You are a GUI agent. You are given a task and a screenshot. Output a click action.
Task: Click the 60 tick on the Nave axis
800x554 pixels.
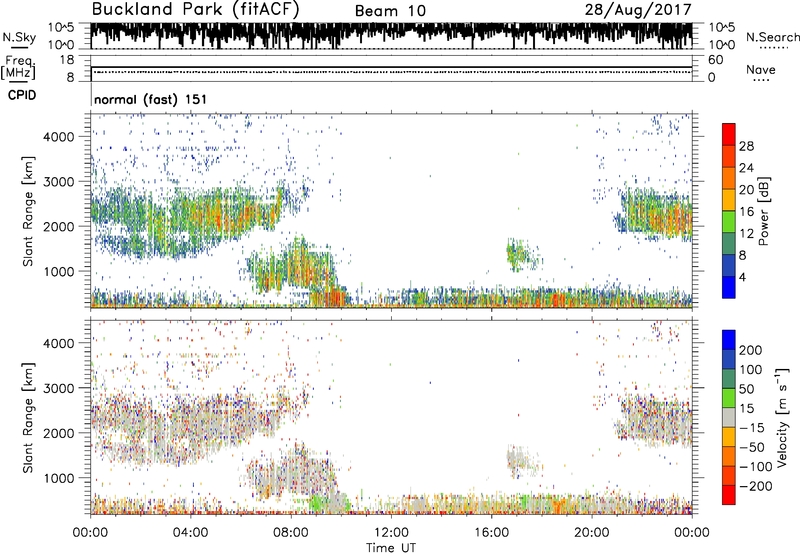point(715,60)
